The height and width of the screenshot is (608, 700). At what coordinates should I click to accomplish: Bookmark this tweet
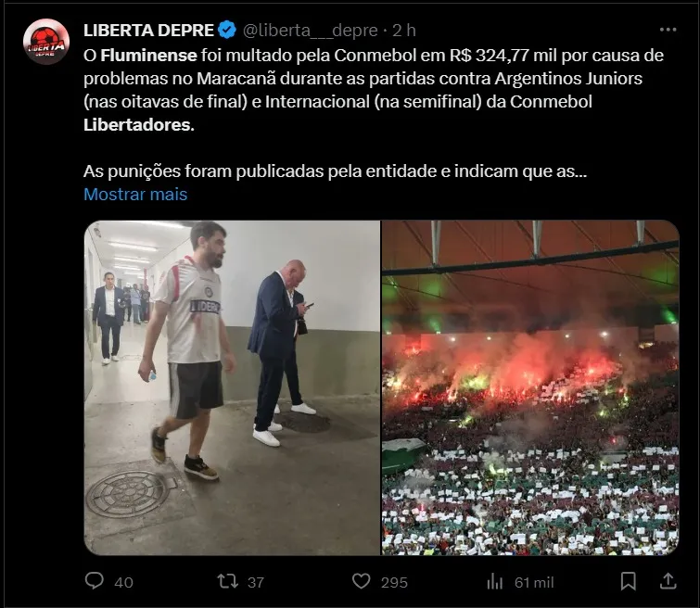pos(628,581)
